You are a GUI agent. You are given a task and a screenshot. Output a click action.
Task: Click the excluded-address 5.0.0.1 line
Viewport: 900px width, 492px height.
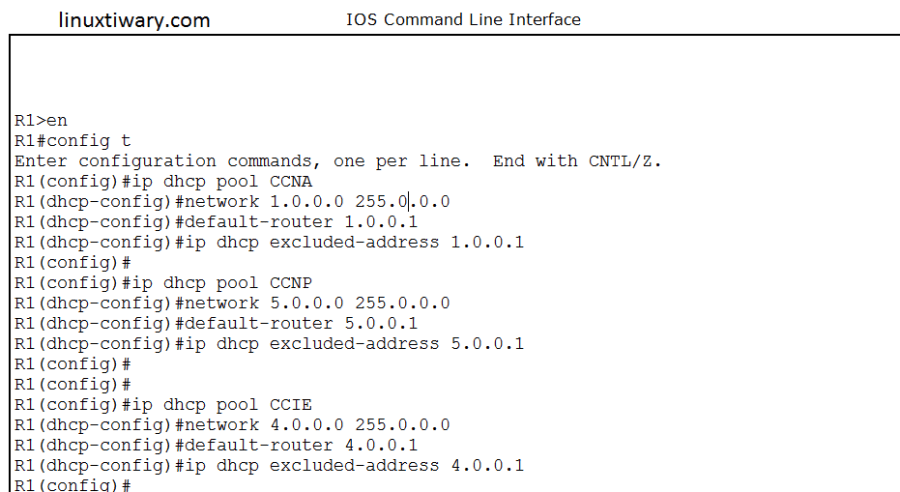point(269,344)
